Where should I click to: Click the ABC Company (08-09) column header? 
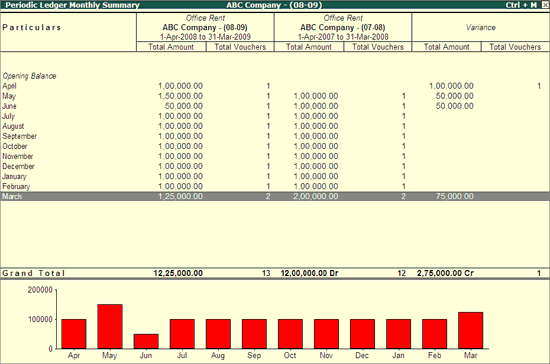click(x=205, y=27)
